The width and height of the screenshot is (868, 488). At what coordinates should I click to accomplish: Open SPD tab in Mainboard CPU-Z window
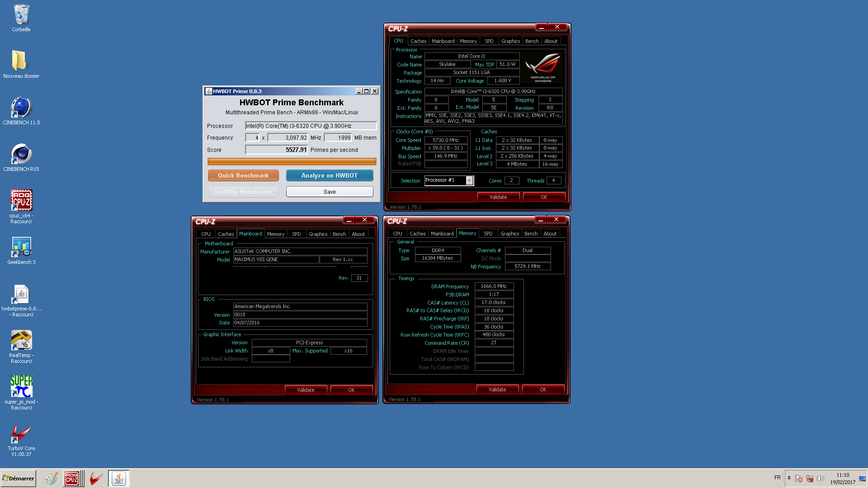[296, 234]
